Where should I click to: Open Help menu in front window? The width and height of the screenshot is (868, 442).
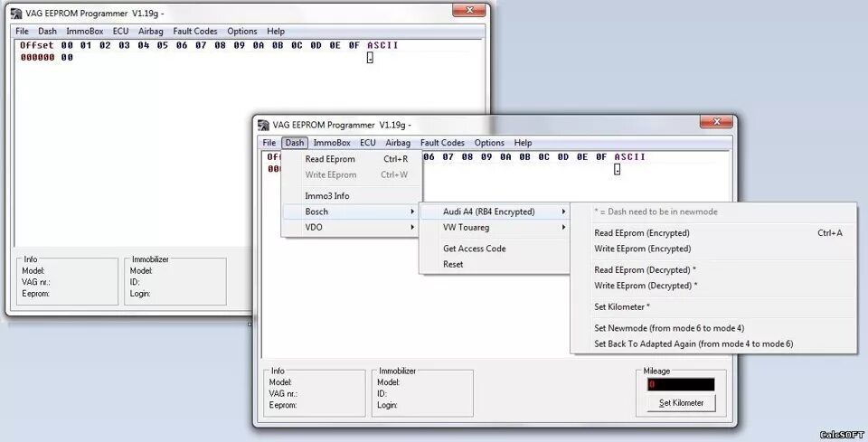click(523, 143)
